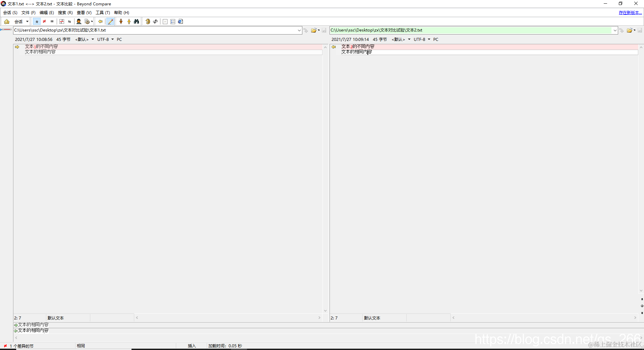Click the 插入 insert mode status

(x=192, y=346)
